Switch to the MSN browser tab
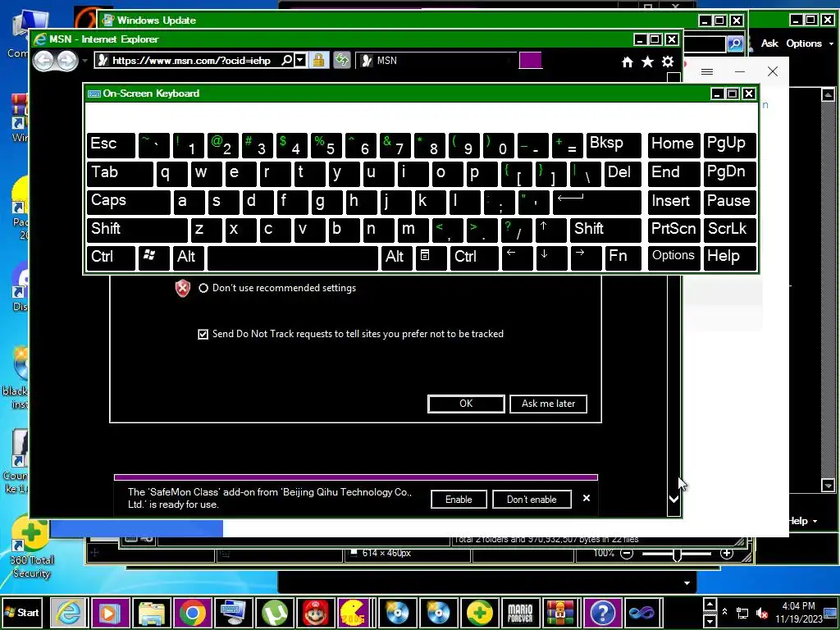The image size is (840, 630). tap(436, 61)
